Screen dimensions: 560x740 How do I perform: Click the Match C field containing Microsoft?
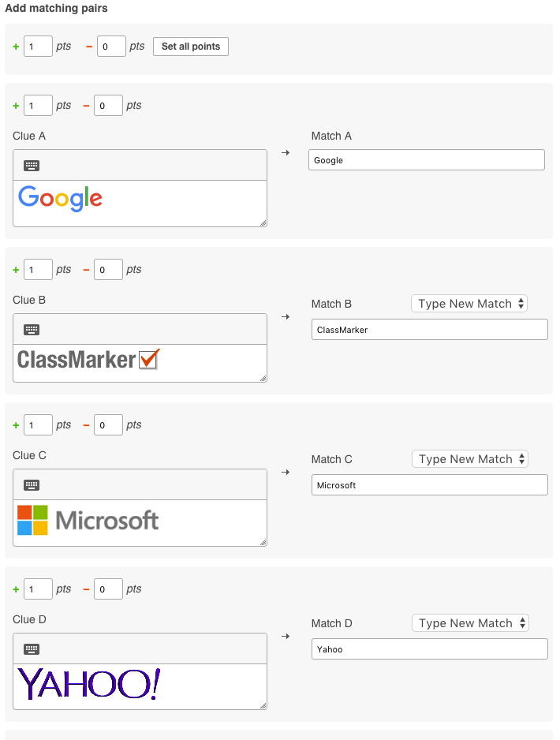pyautogui.click(x=429, y=485)
